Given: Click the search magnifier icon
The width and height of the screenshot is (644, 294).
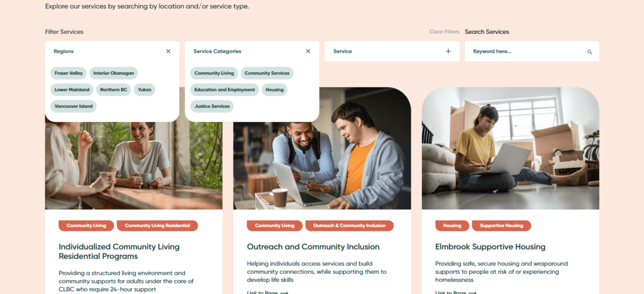Looking at the screenshot, I should click(x=590, y=52).
